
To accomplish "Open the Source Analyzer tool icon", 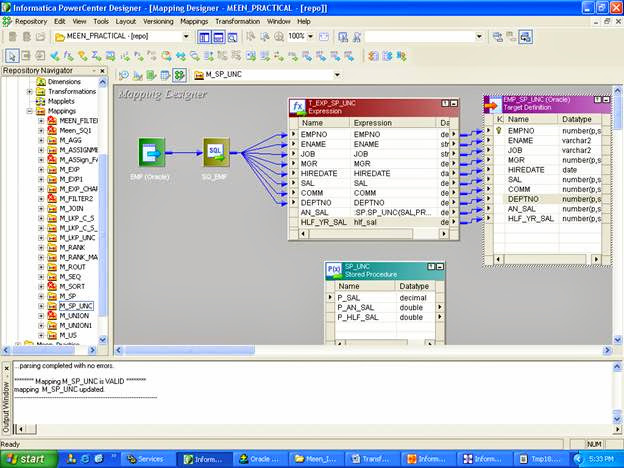I will tap(124, 75).
